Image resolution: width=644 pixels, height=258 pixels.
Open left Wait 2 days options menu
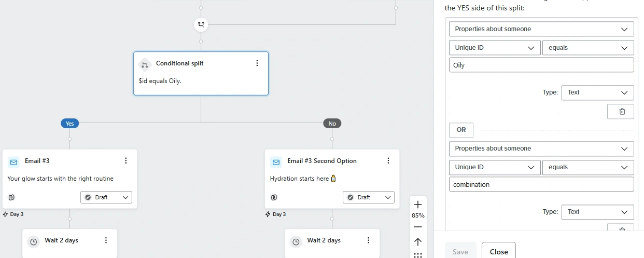click(106, 240)
